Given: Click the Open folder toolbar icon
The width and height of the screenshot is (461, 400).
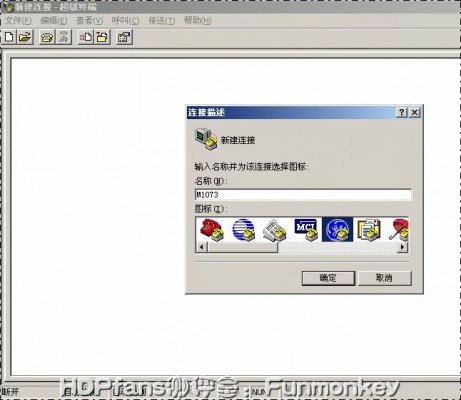Looking at the screenshot, I should click(x=25, y=37).
